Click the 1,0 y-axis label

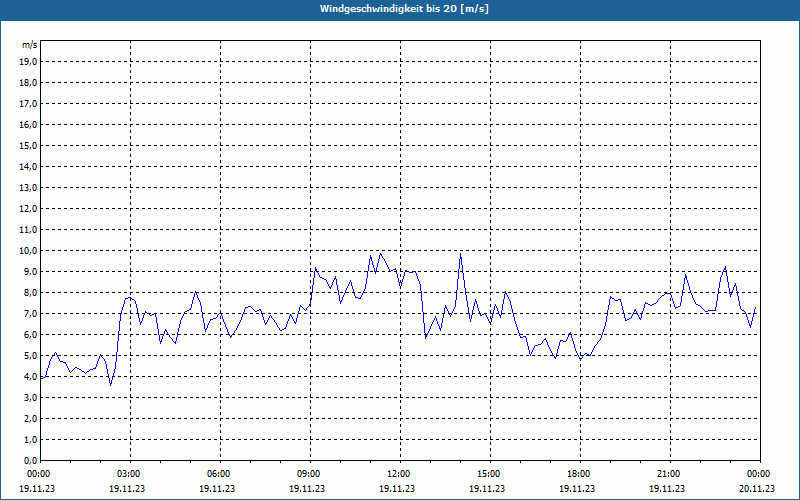coord(31,440)
